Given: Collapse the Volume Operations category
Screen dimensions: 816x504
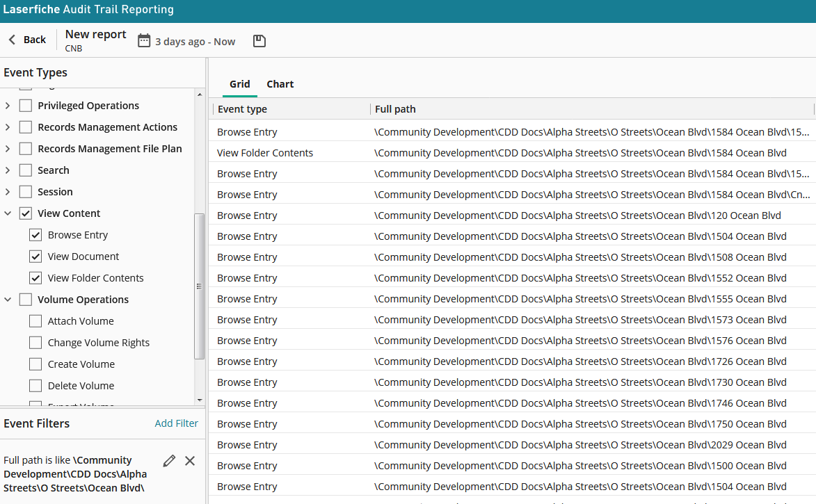Looking at the screenshot, I should (x=8, y=300).
